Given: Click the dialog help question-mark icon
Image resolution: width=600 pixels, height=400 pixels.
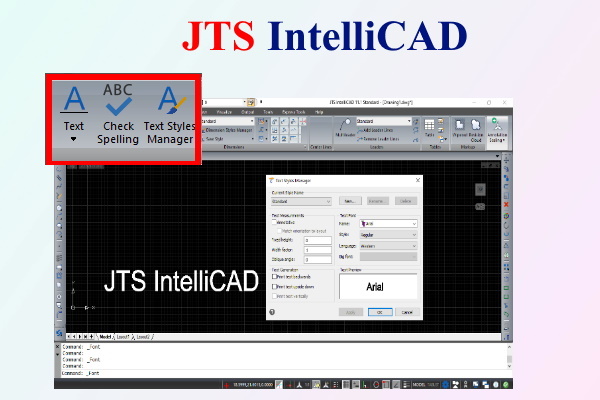Looking at the screenshot, I should pyautogui.click(x=272, y=312).
